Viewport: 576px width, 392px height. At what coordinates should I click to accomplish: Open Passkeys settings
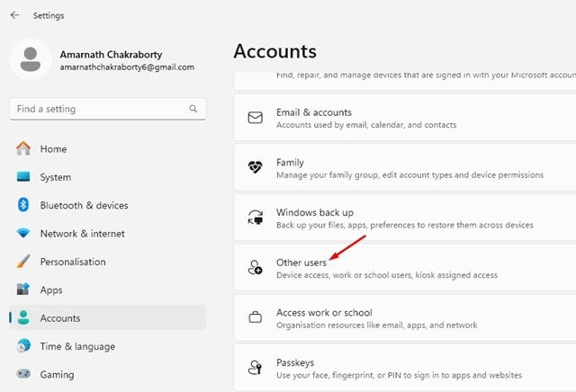[405, 368]
